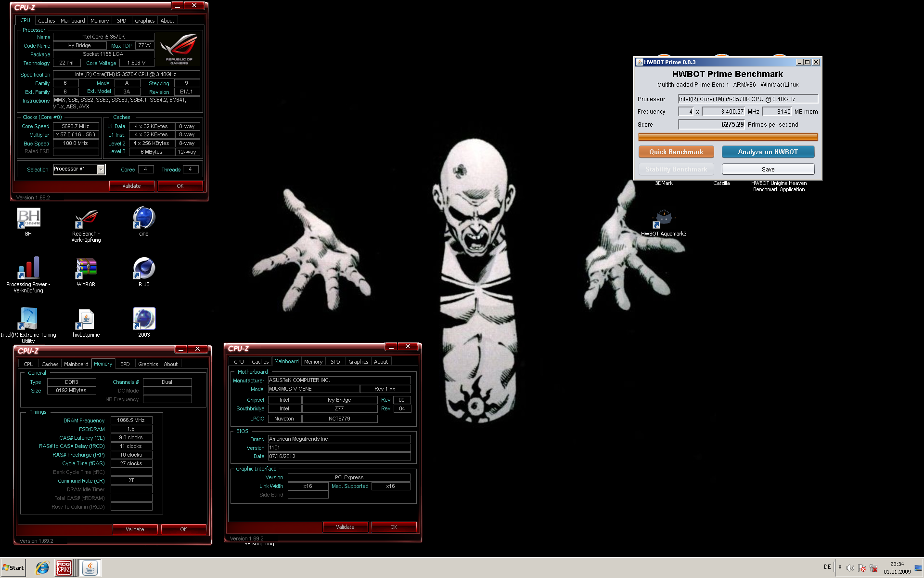Switch to Caches tab in the Mainboard CPU-Z window

click(x=260, y=362)
